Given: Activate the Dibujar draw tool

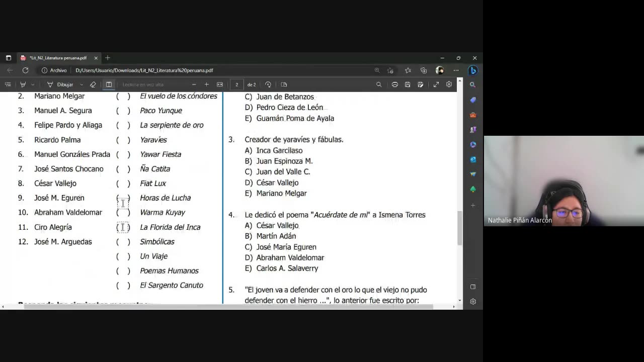Looking at the screenshot, I should click(60, 84).
